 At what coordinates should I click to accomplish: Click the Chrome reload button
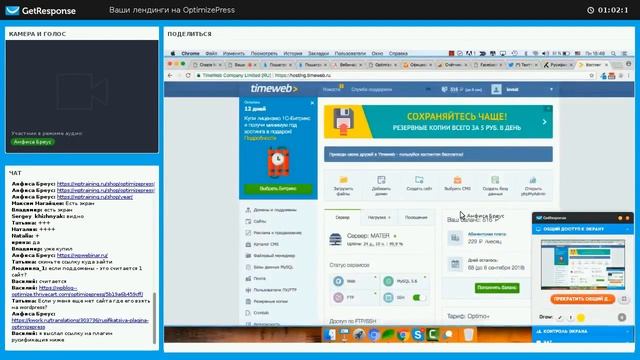[188, 76]
